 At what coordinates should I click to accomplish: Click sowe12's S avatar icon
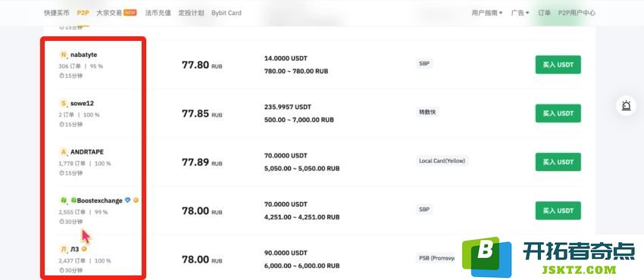(x=64, y=104)
